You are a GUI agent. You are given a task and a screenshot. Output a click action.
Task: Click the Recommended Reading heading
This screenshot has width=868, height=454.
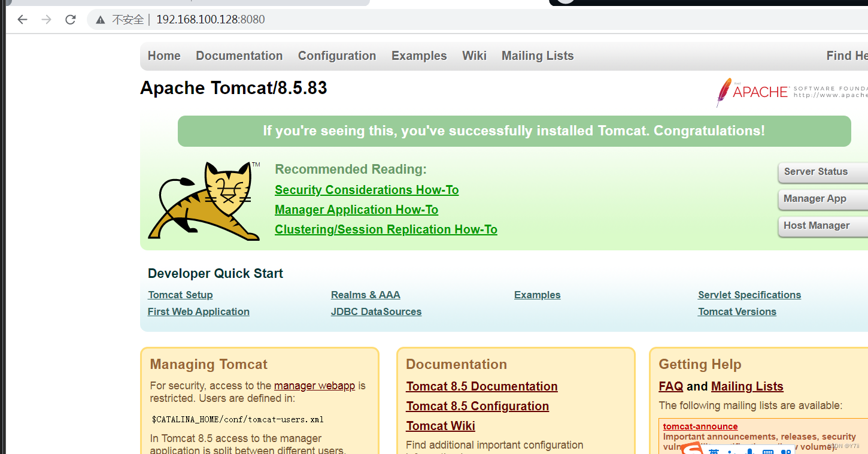pyautogui.click(x=351, y=170)
